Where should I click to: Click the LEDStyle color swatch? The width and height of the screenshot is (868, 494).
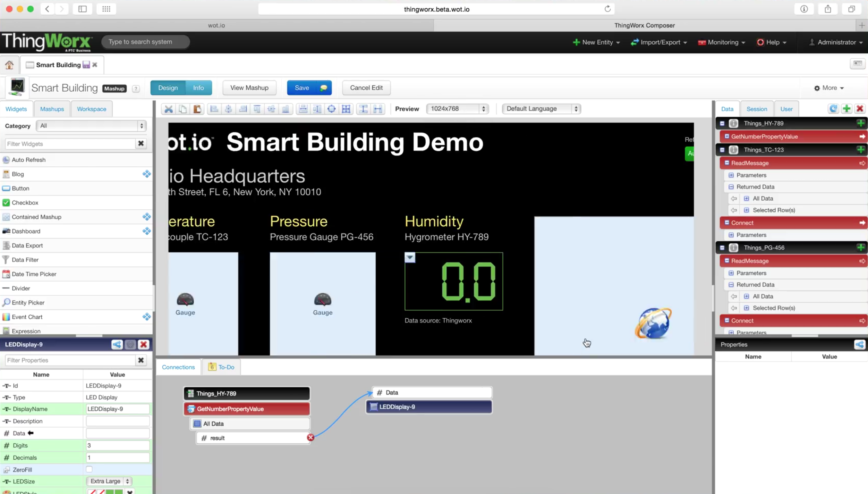[105, 492]
